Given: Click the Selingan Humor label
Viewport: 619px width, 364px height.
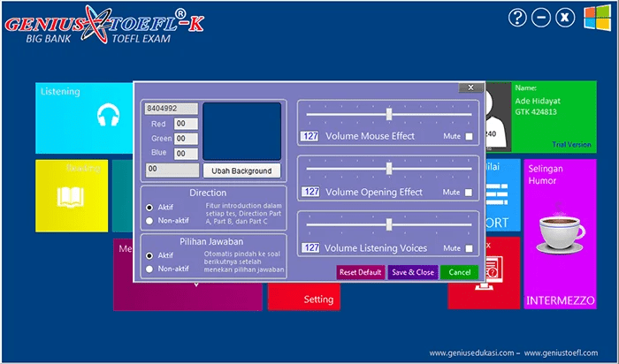Looking at the screenshot, I should click(546, 175).
